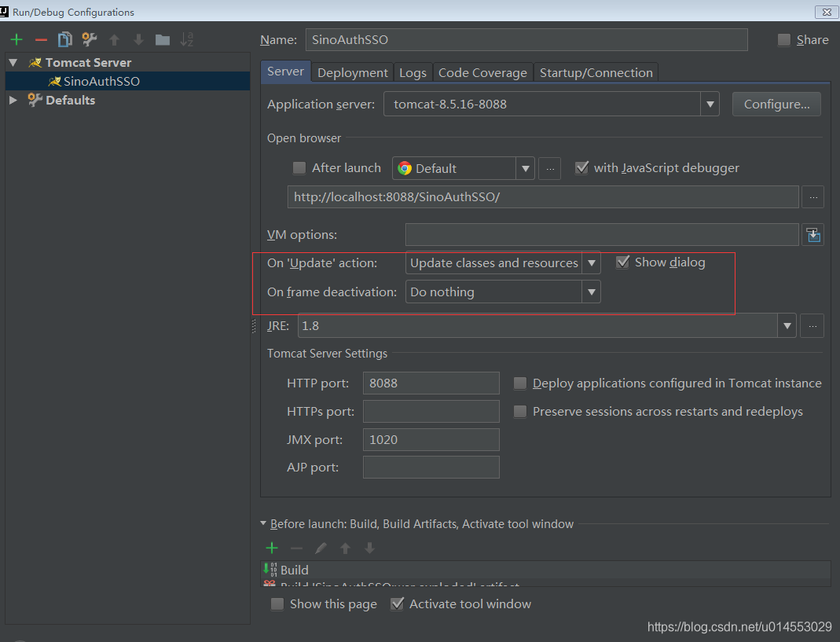This screenshot has width=840, height=642.
Task: Open the edit defaults wrench icon in the configurations toolbar
Action: (89, 39)
